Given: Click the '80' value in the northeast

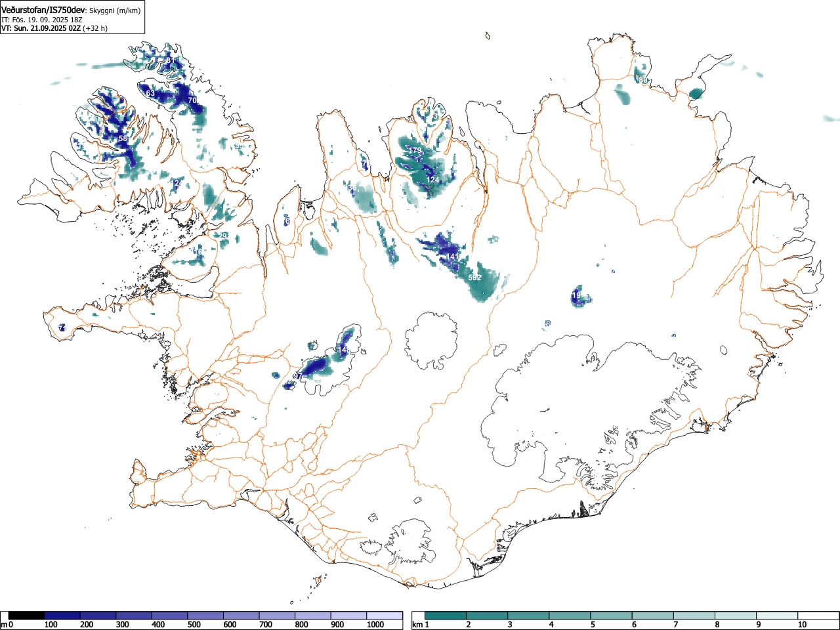Looking at the screenshot, I should [x=643, y=80].
